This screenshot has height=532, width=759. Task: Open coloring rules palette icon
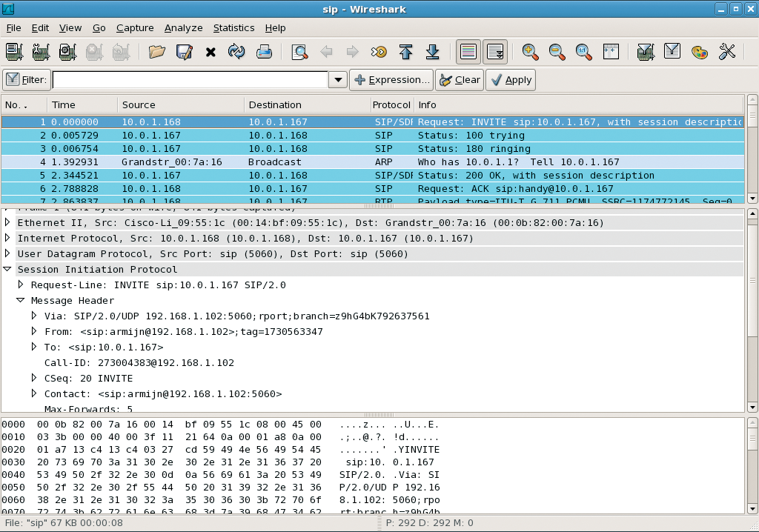[x=700, y=51]
